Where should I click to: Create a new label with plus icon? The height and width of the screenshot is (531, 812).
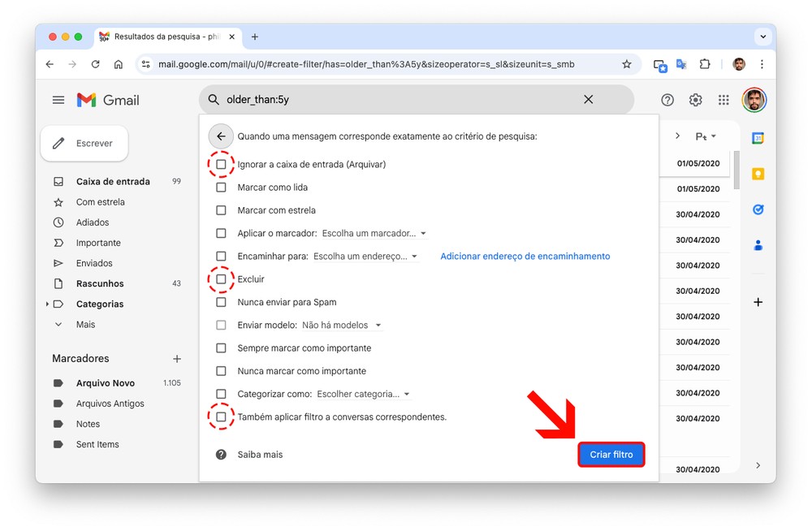177,359
